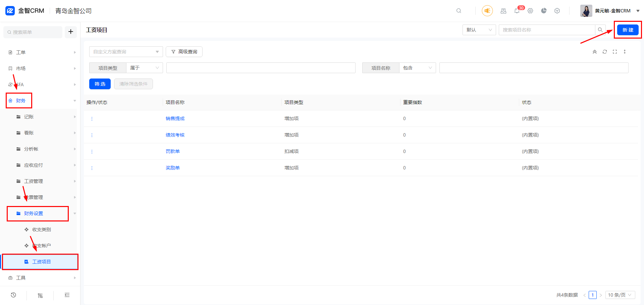Click the sliders adjustment icon at sidebar bottom
The width and height of the screenshot is (644, 305).
tap(40, 295)
